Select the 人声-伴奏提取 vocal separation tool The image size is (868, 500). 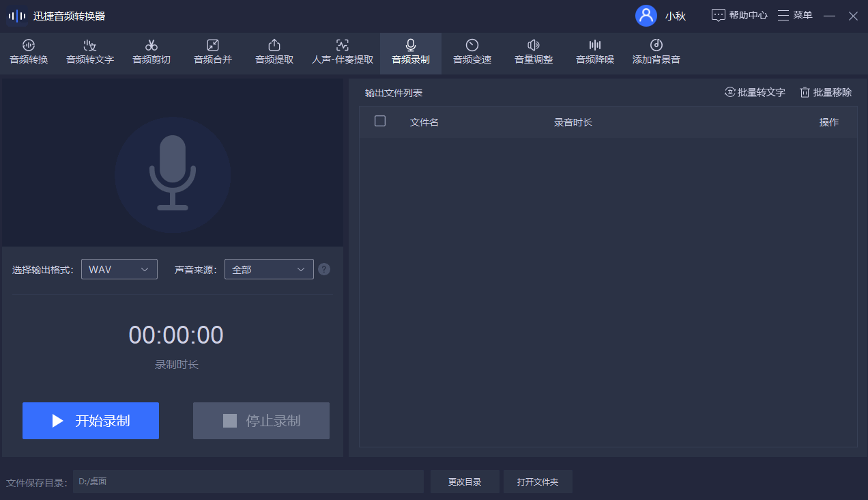tap(341, 53)
